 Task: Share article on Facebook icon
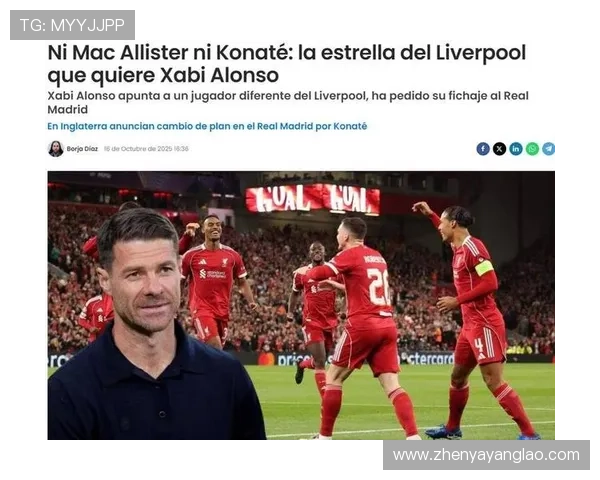[x=483, y=149]
